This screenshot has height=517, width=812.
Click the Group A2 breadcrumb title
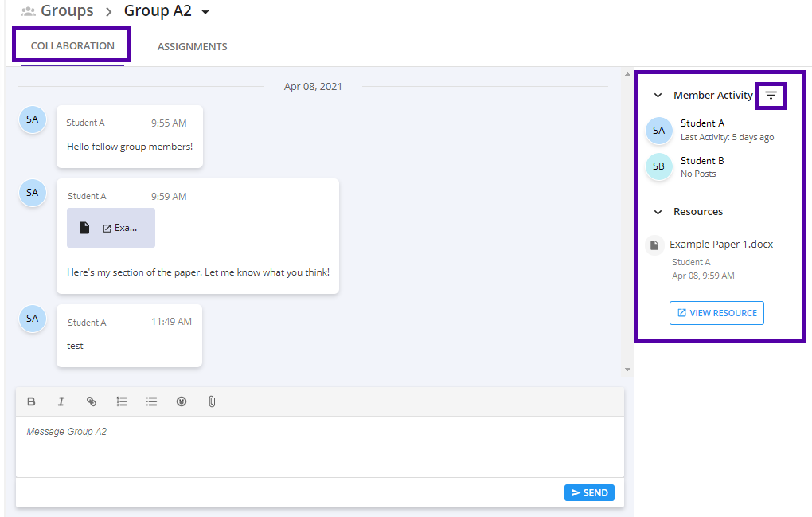pyautogui.click(x=158, y=11)
